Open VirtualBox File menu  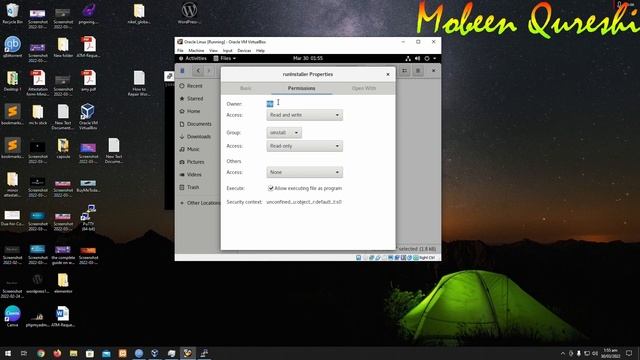180,51
